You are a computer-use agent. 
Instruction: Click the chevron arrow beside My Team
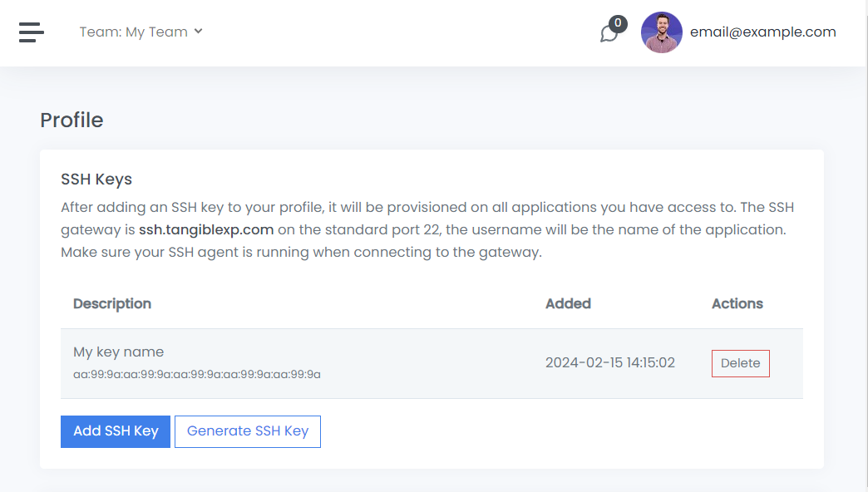198,32
